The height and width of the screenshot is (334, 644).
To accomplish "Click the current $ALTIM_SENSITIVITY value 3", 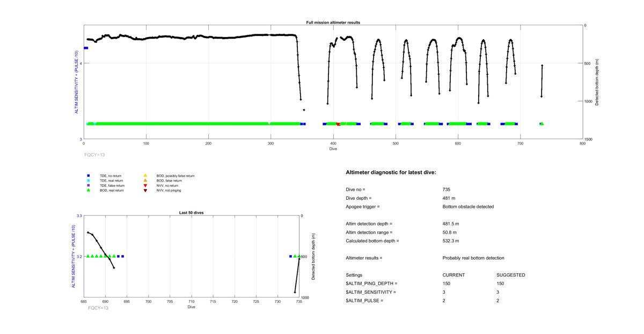I will [444, 292].
